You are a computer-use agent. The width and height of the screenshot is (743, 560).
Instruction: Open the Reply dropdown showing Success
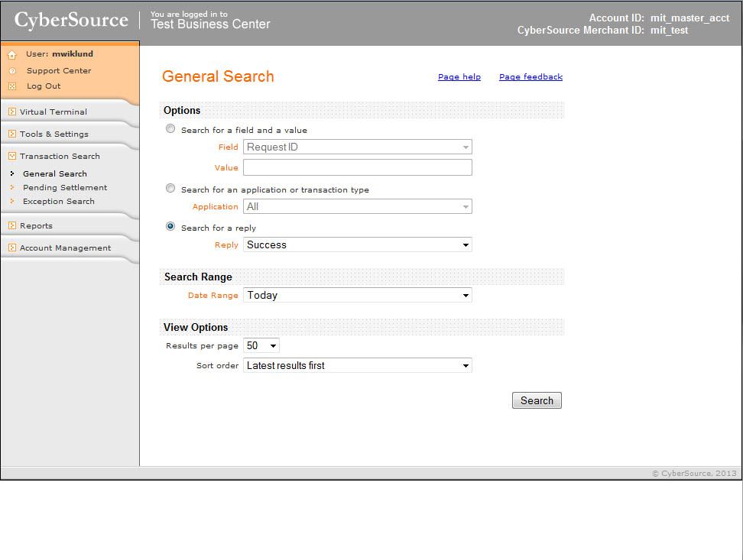pyautogui.click(x=357, y=245)
